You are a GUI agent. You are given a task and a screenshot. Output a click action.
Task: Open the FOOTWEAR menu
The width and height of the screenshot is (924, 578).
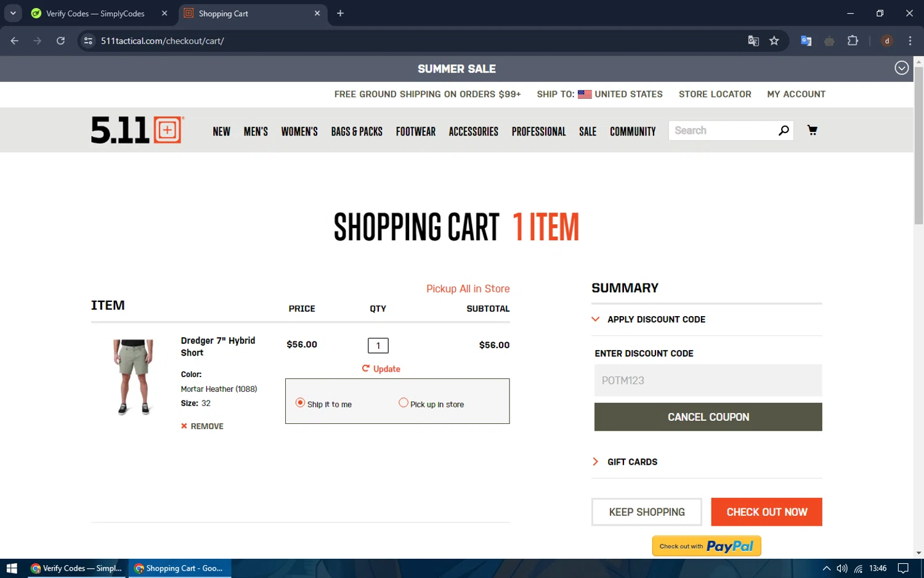coord(416,131)
